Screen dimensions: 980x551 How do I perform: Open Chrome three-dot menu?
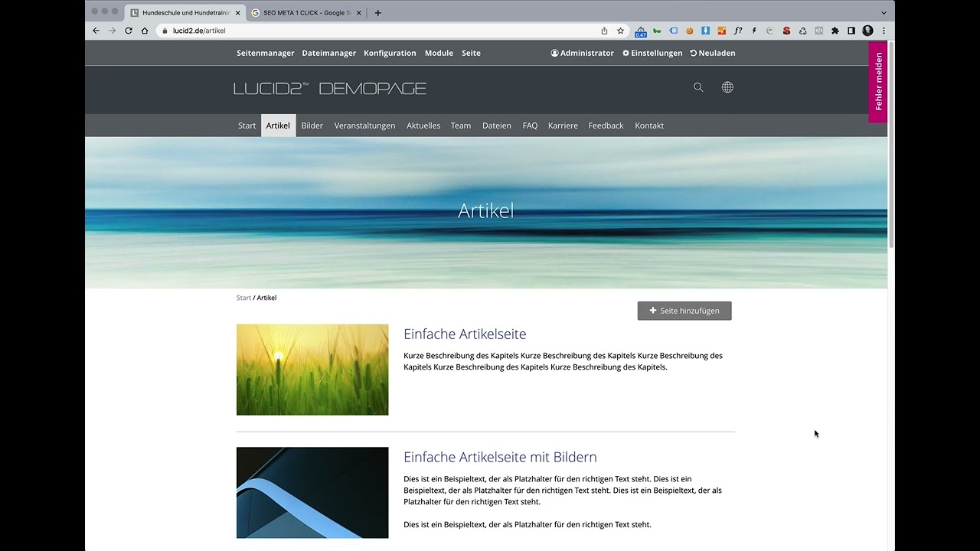[884, 31]
